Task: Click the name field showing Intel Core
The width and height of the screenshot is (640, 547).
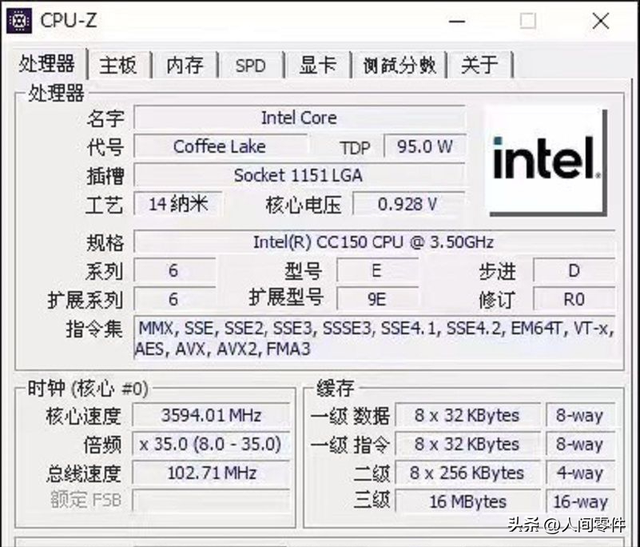Action: click(x=299, y=118)
